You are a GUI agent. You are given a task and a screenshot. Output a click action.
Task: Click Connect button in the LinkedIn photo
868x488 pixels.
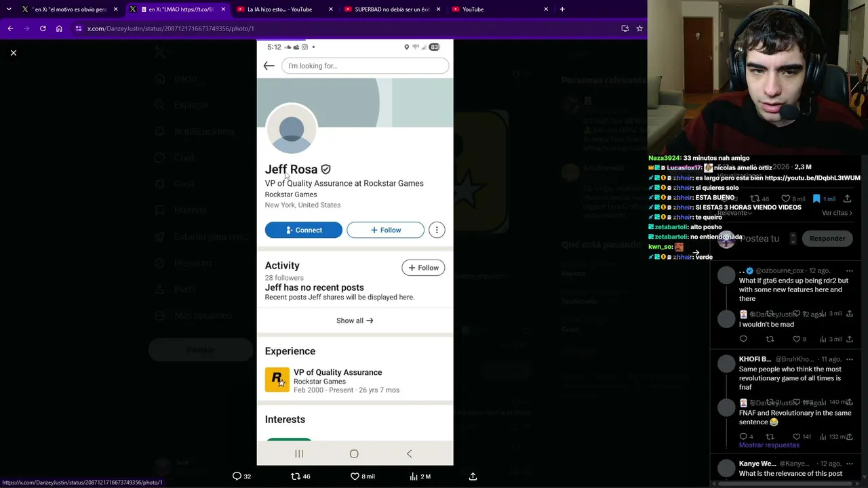(304, 230)
